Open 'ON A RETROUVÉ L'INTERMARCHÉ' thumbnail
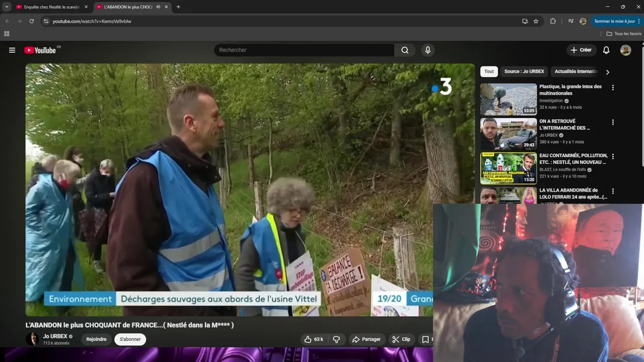 (x=508, y=134)
